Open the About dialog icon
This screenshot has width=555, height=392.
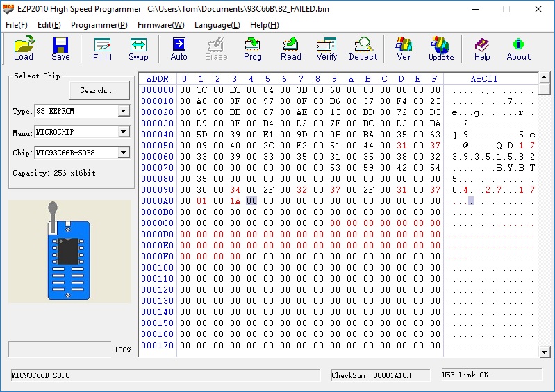click(518, 48)
